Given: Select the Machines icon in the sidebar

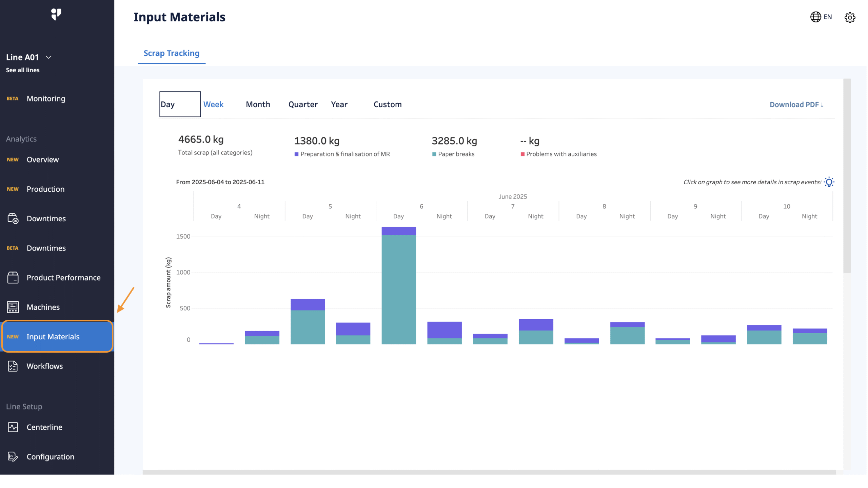Looking at the screenshot, I should pyautogui.click(x=13, y=307).
